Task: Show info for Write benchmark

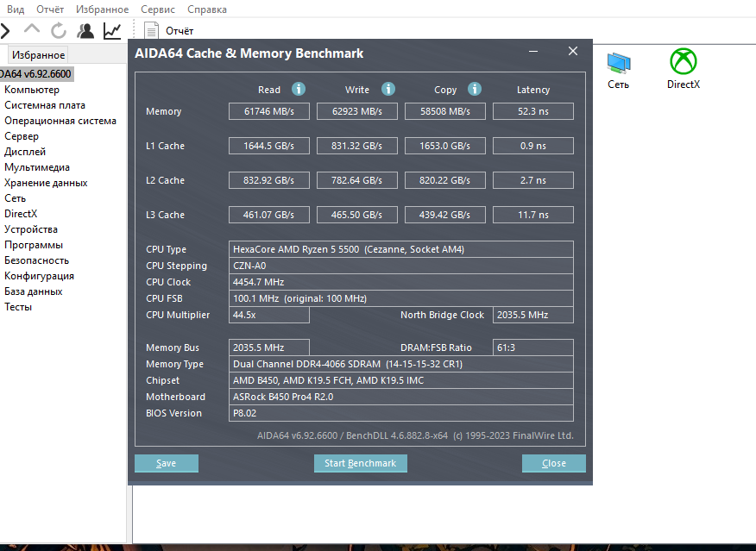Action: point(388,89)
